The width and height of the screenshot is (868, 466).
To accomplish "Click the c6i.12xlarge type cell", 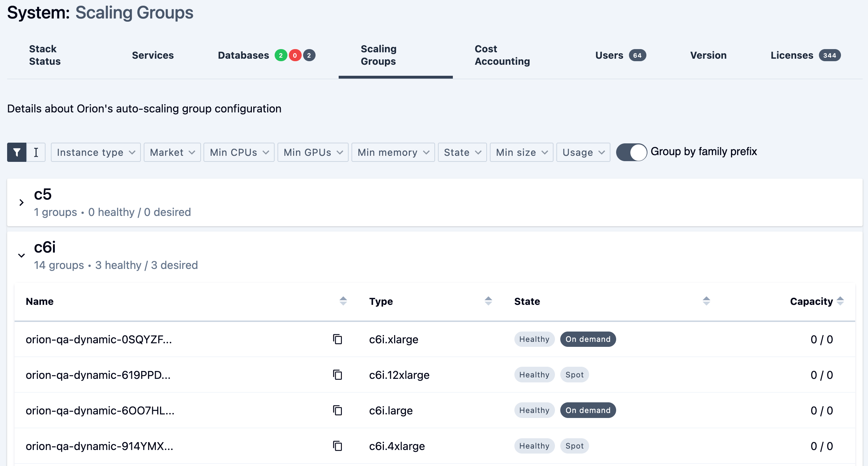I will click(399, 375).
